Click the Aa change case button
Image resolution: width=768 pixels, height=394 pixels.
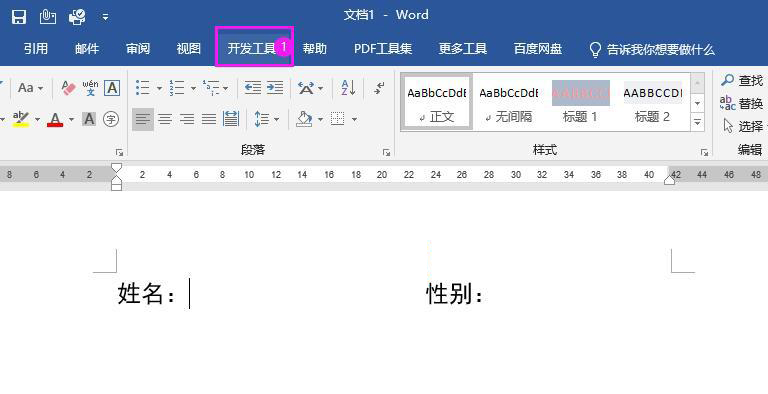(x=25, y=88)
